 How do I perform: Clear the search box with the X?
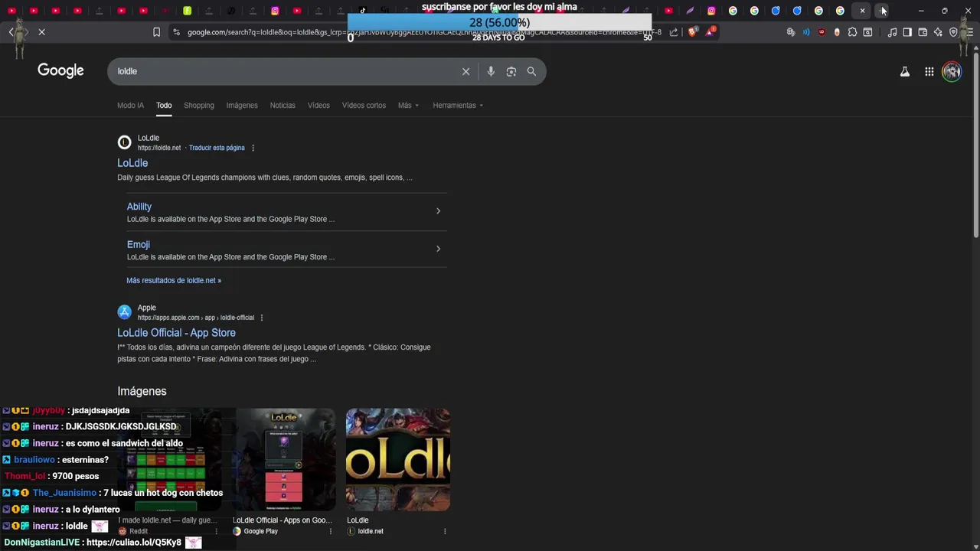(465, 71)
